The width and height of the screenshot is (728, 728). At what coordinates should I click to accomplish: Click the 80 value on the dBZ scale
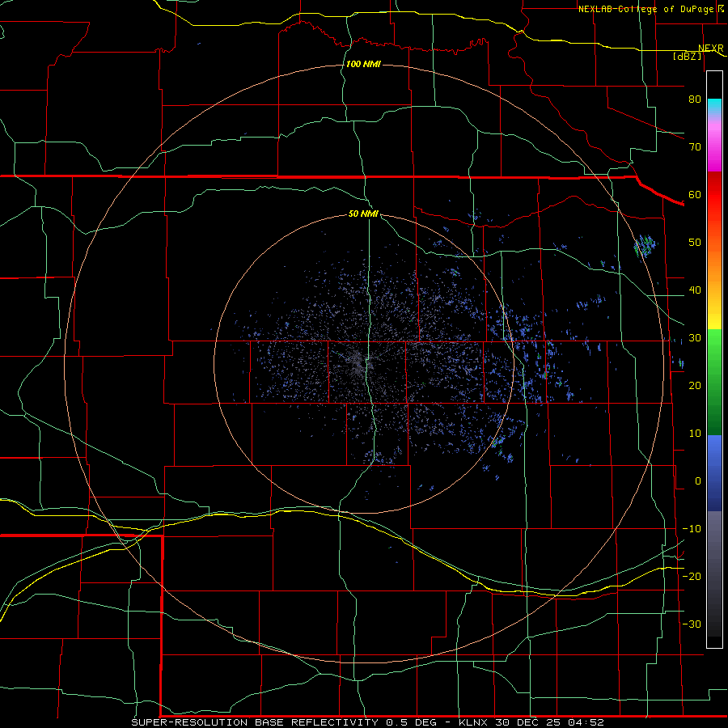(x=695, y=99)
